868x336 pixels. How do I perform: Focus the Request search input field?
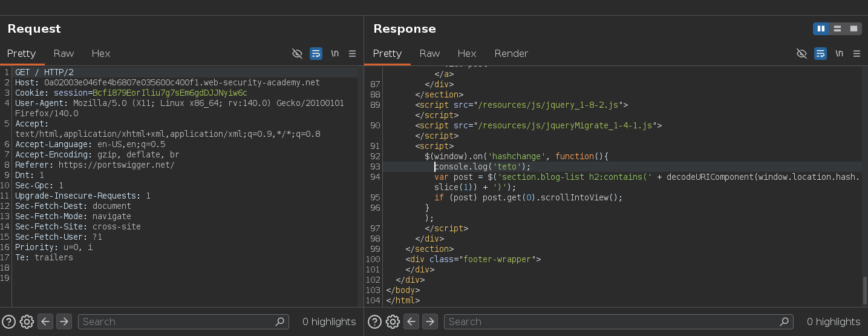coord(183,321)
